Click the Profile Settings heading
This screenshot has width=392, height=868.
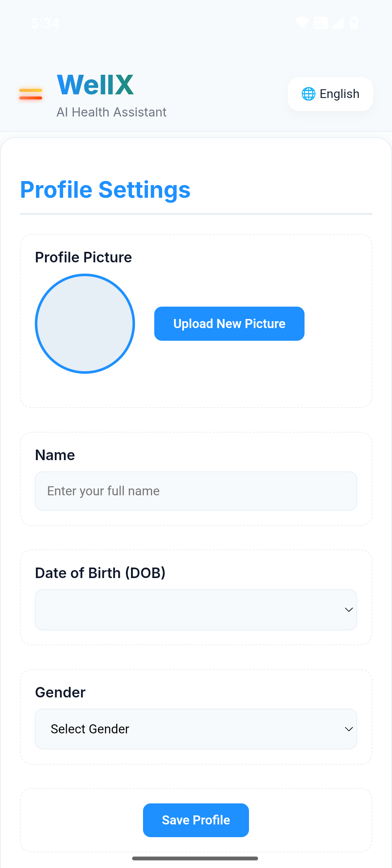[x=105, y=190]
